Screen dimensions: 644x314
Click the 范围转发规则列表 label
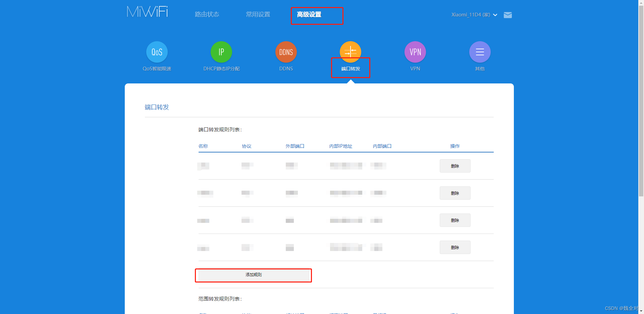tap(220, 299)
